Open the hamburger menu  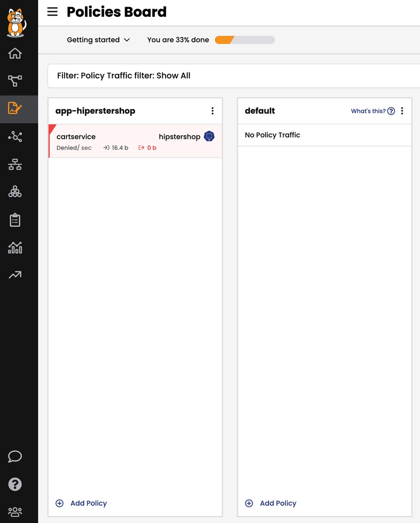point(52,11)
